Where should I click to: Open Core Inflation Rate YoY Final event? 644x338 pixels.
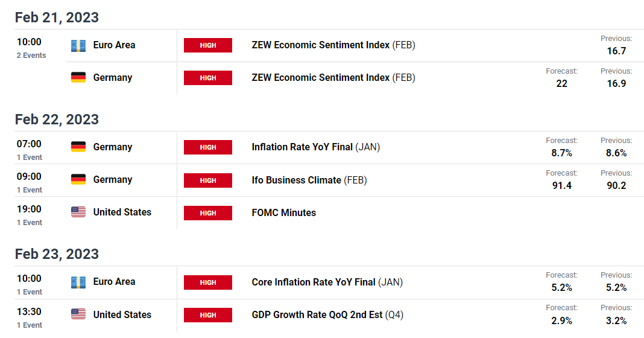point(327,282)
